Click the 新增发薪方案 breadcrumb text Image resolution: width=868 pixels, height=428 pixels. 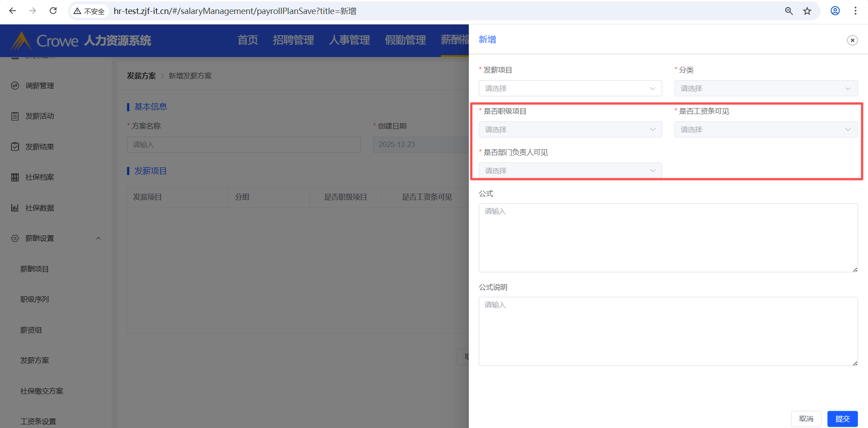[x=190, y=76]
